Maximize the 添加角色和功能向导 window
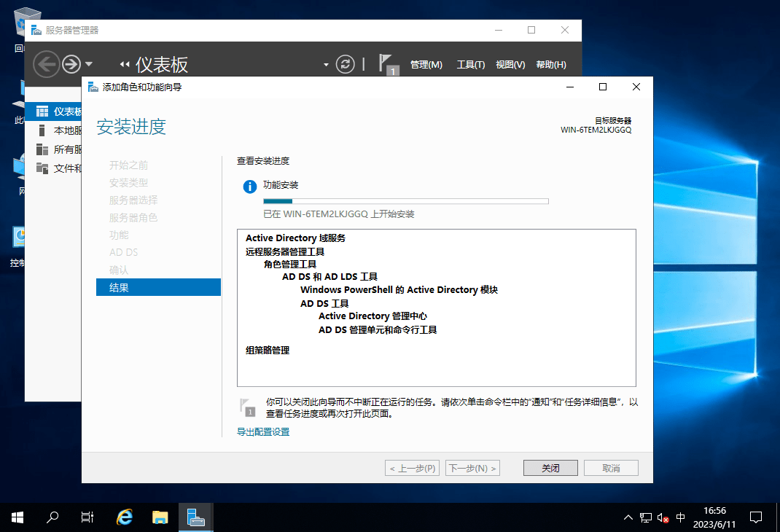780x532 pixels. 603,87
